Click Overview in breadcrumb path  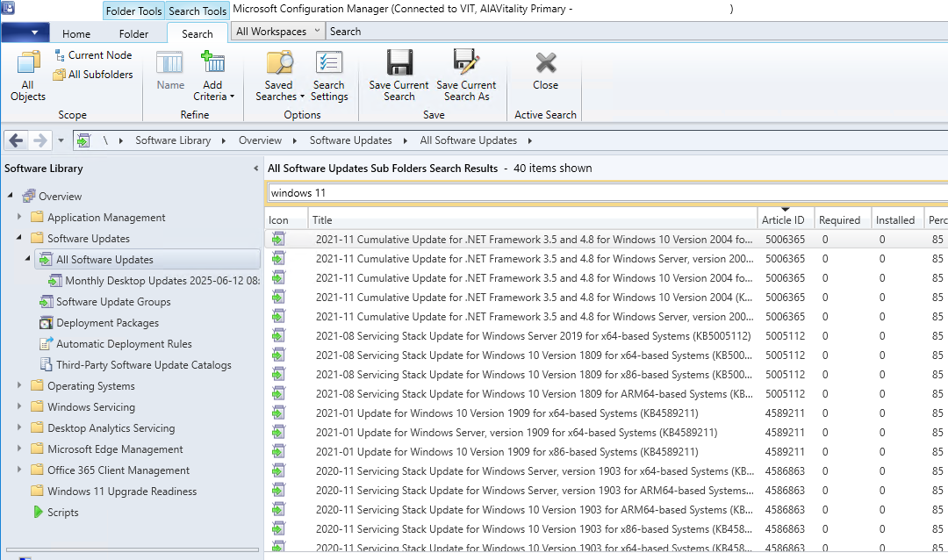[260, 140]
